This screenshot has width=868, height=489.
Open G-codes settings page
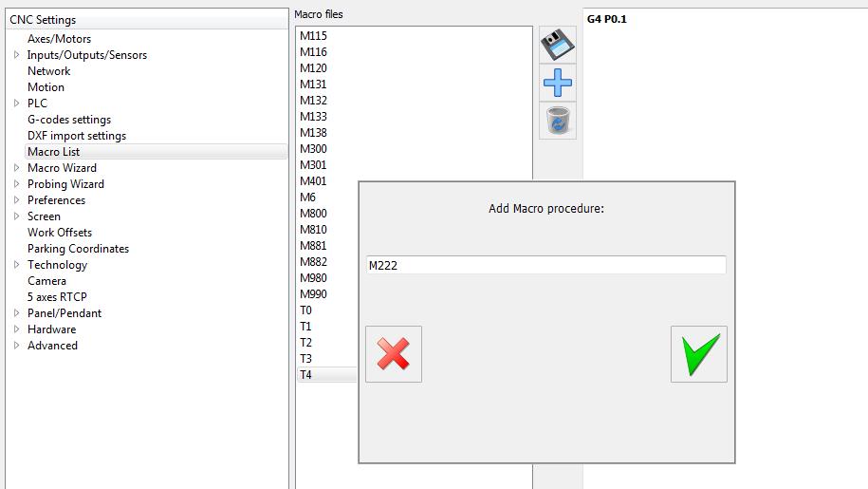69,120
